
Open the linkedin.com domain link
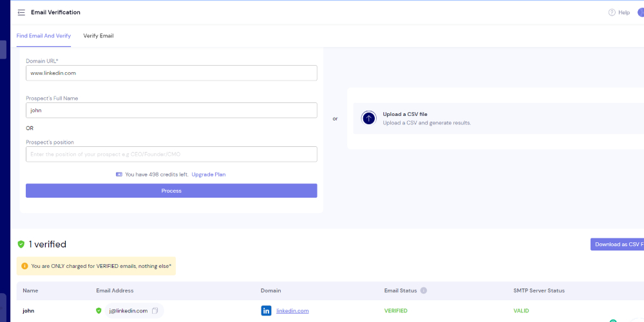tap(292, 310)
